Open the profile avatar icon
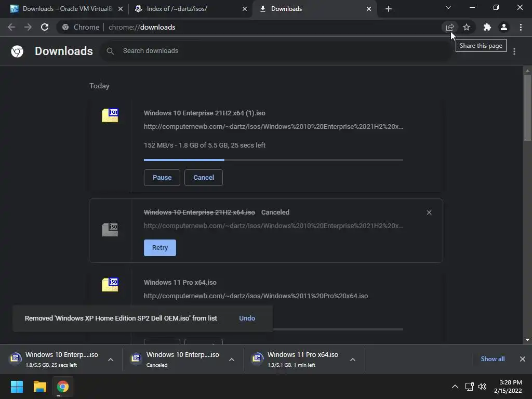 504,27
